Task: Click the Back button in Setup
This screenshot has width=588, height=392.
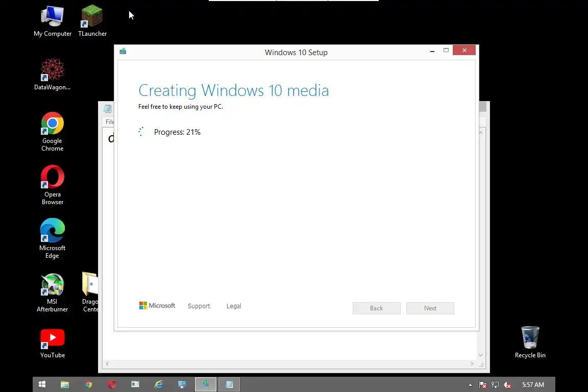Action: pyautogui.click(x=377, y=308)
